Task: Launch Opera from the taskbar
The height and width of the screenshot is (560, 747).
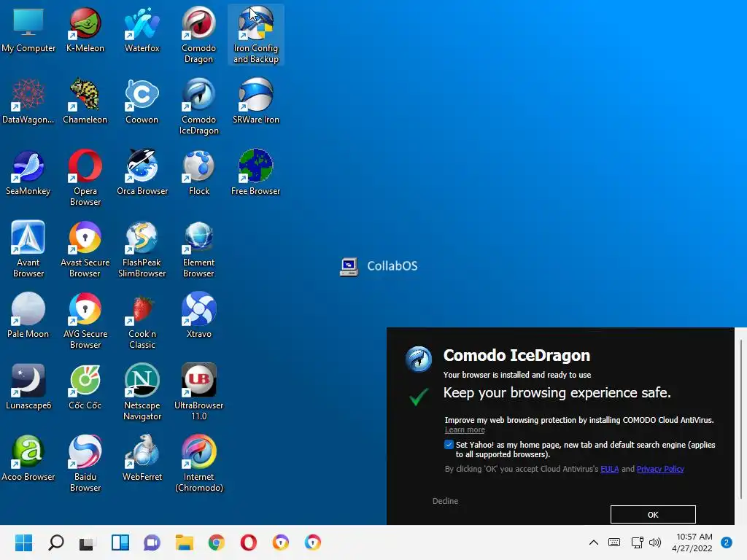Action: point(248,542)
